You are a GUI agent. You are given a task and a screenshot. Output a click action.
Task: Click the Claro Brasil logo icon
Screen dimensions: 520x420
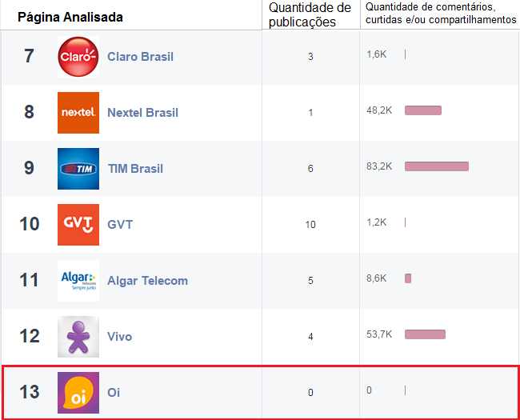click(x=78, y=56)
